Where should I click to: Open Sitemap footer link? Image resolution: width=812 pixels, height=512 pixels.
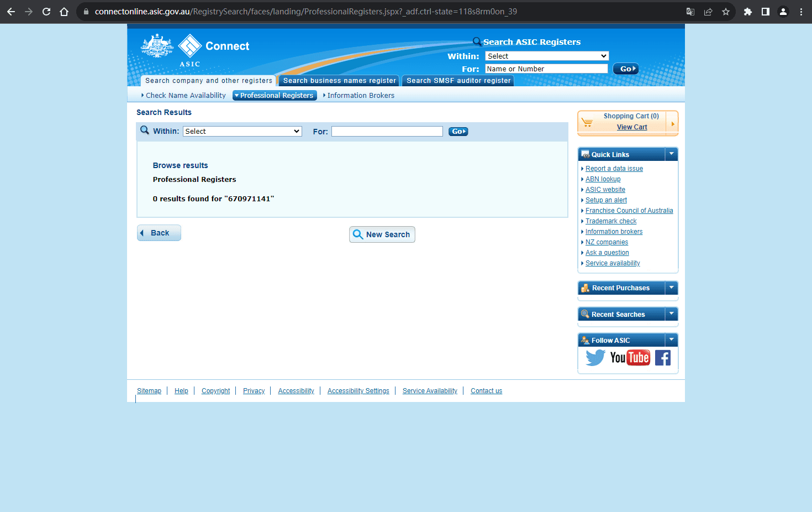149,391
